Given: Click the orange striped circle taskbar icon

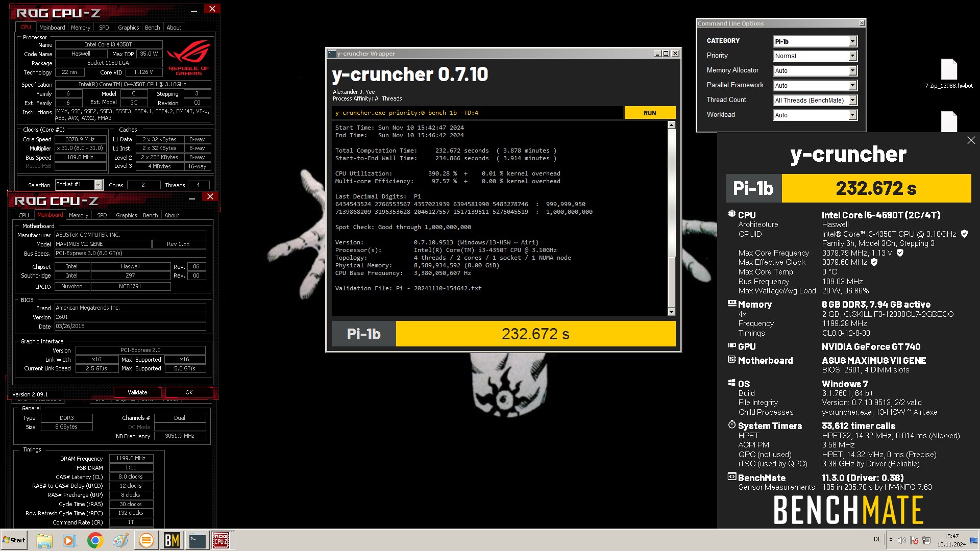Looking at the screenshot, I should [x=146, y=540].
